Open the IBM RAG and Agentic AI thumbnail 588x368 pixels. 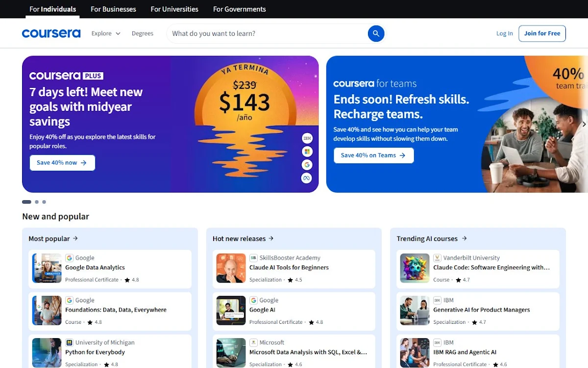(x=415, y=353)
